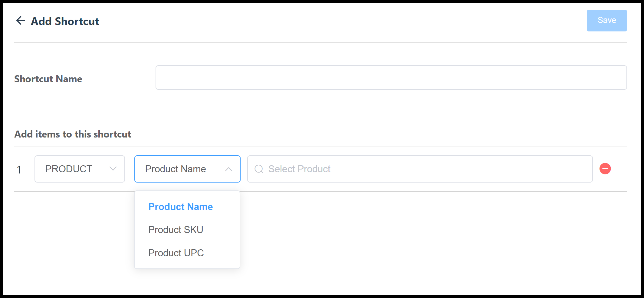Viewport: 644px width, 298px height.
Task: Click the Select Product placeholder text
Action: pos(299,169)
